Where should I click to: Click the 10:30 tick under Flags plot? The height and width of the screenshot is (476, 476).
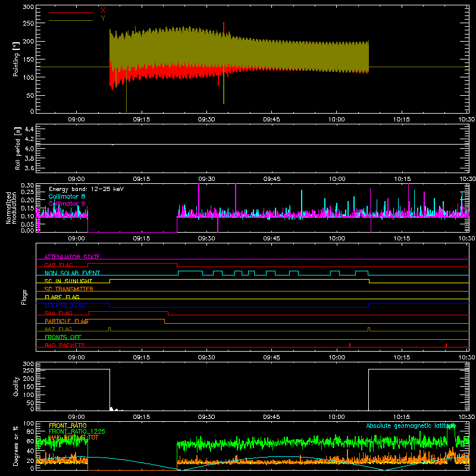click(466, 358)
